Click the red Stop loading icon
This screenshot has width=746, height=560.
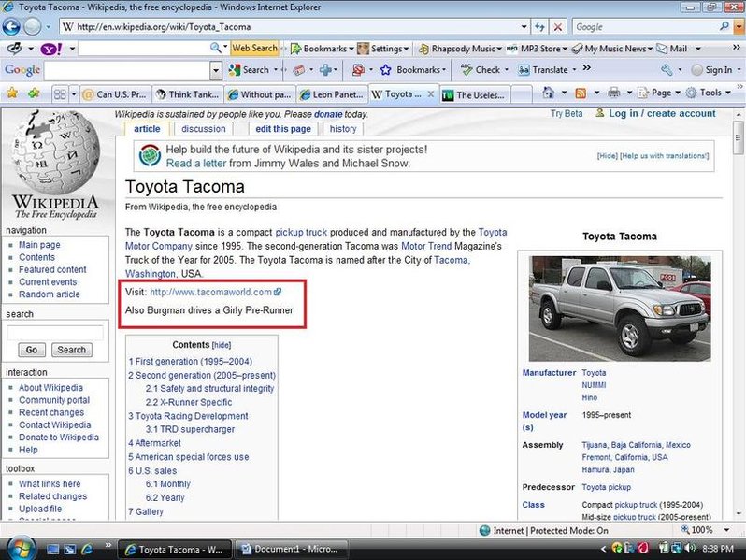[x=557, y=26]
